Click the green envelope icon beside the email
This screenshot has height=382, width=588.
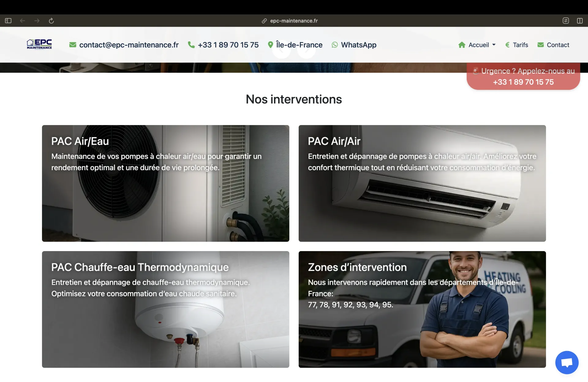click(x=73, y=45)
